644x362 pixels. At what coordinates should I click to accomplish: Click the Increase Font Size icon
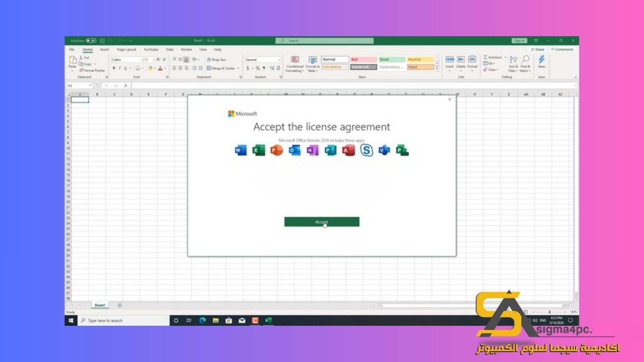[x=158, y=60]
